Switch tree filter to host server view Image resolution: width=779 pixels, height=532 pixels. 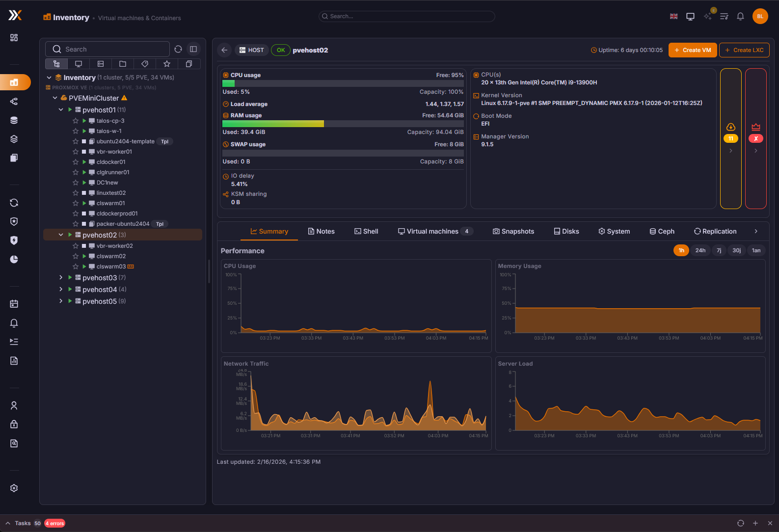(x=101, y=64)
